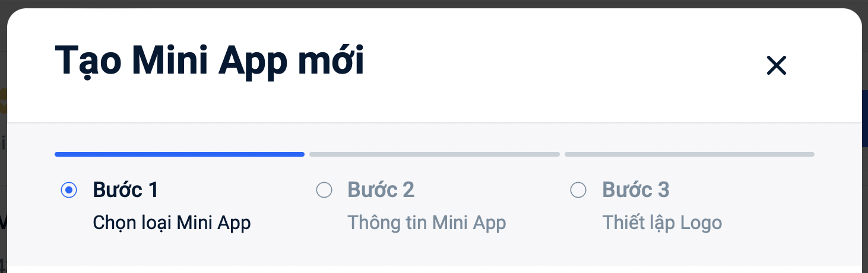Click the orange icon behind dialog's left edge
The image size is (868, 273).
coord(3,101)
